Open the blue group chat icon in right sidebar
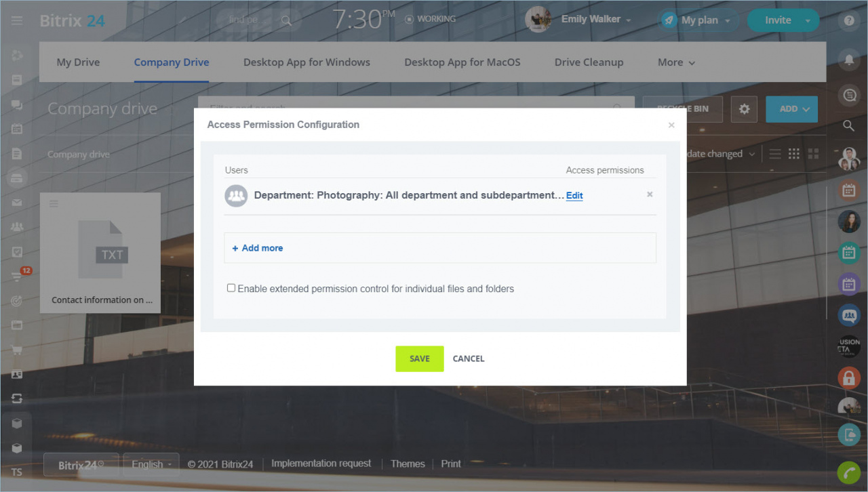The height and width of the screenshot is (492, 868). (849, 315)
